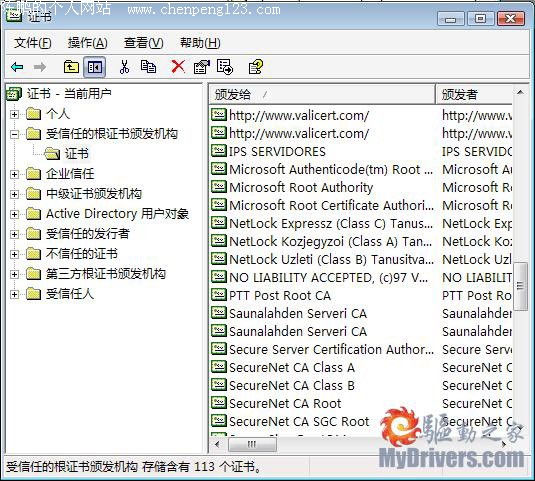Viewport: 535px width, 481px height.
Task: Click the Back arrow in toolbar
Action: click(x=17, y=67)
